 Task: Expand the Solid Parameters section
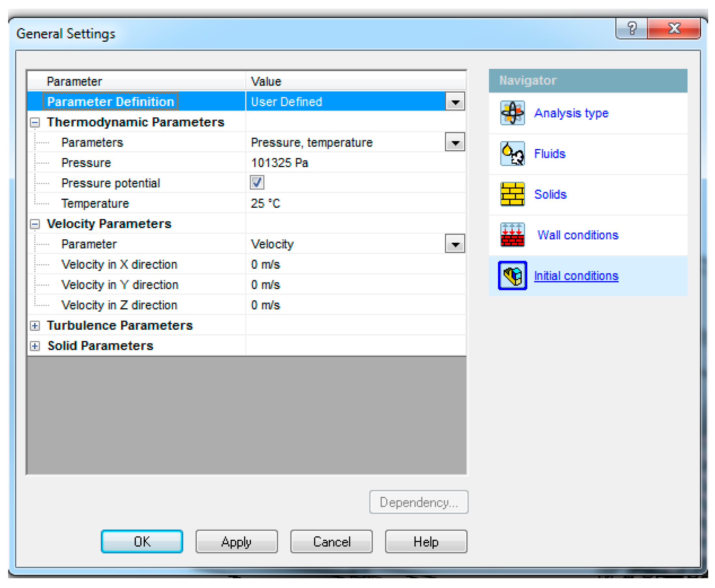pyautogui.click(x=34, y=345)
